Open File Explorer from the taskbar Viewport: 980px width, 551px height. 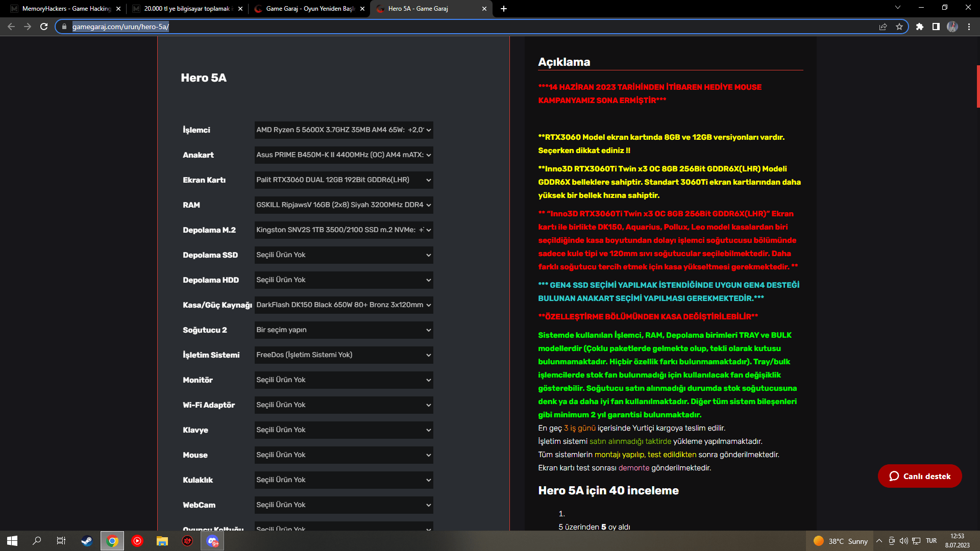click(162, 541)
